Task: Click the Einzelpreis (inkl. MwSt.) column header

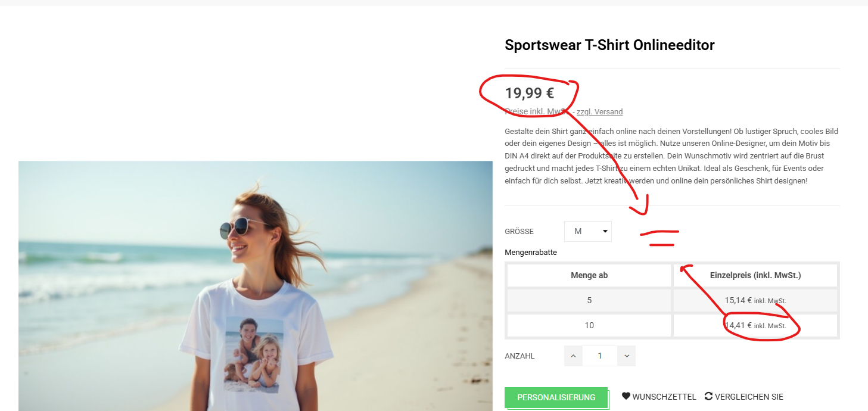Action: [755, 275]
